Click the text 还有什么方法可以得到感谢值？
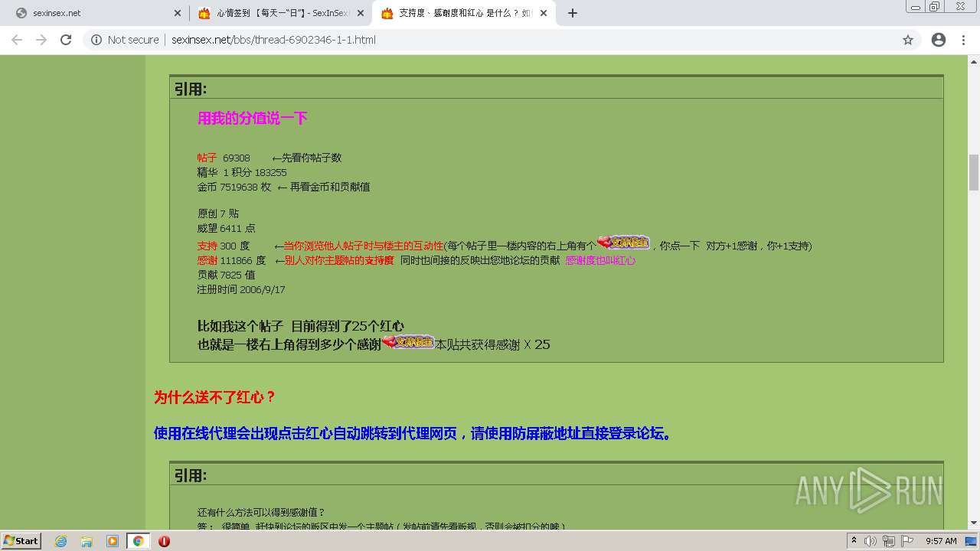This screenshot has width=980, height=551. tap(261, 512)
